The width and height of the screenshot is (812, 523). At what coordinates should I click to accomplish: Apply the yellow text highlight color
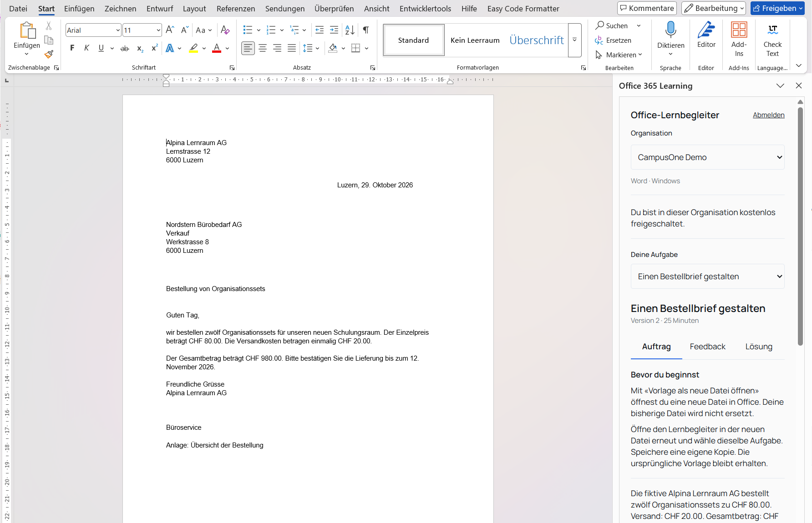194,48
